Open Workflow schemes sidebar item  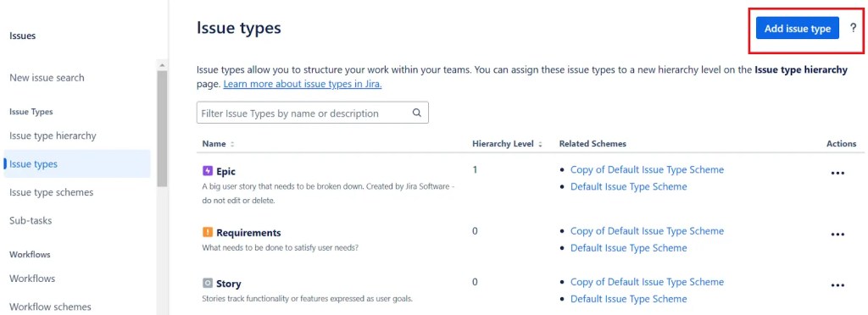click(50, 307)
